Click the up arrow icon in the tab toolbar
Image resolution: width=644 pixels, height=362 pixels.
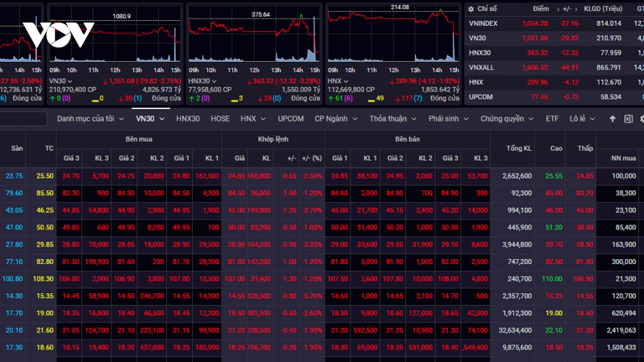click(612, 119)
